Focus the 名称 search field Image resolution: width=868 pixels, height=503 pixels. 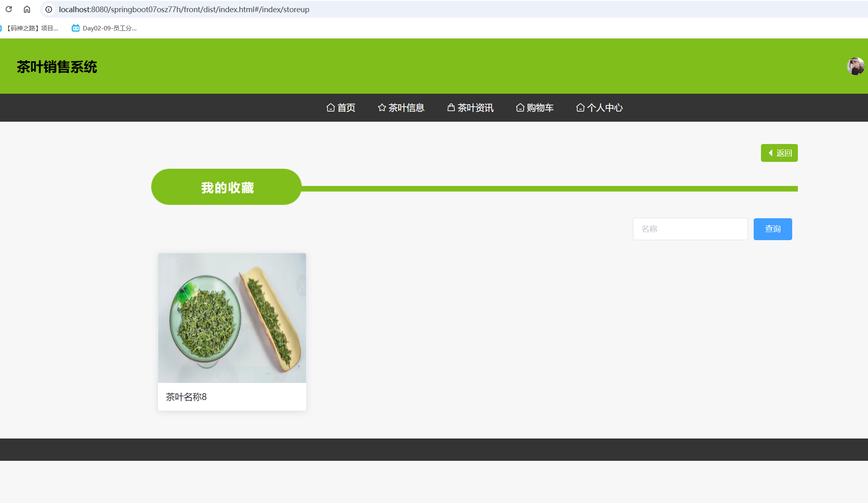[690, 229]
